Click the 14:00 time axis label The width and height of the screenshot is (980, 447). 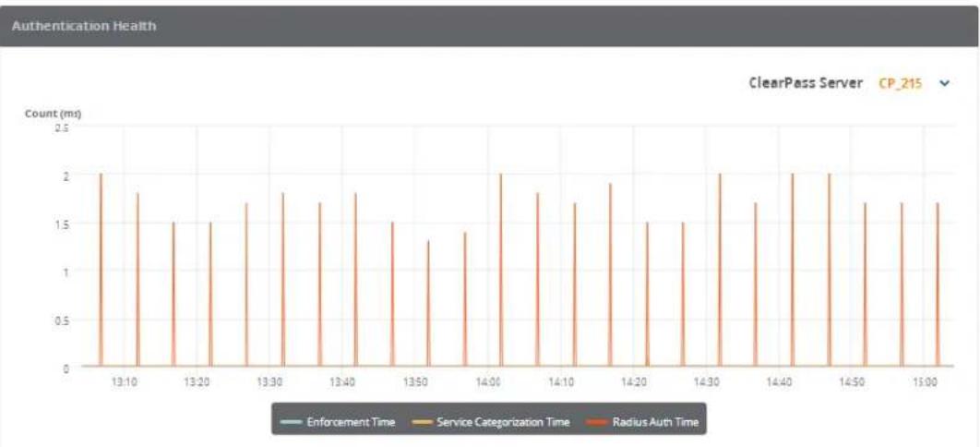pos(488,381)
